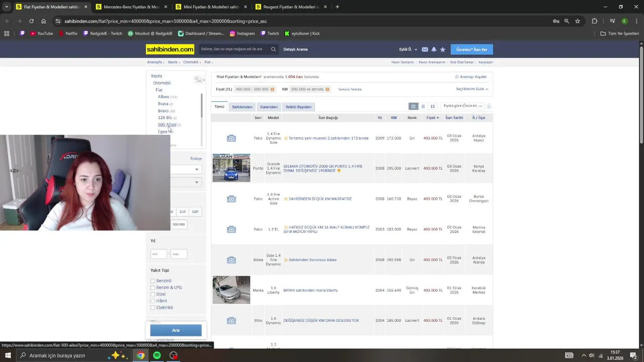Open the SELMAN OTOMOTİV Punto listing thumbnail

pos(231,168)
